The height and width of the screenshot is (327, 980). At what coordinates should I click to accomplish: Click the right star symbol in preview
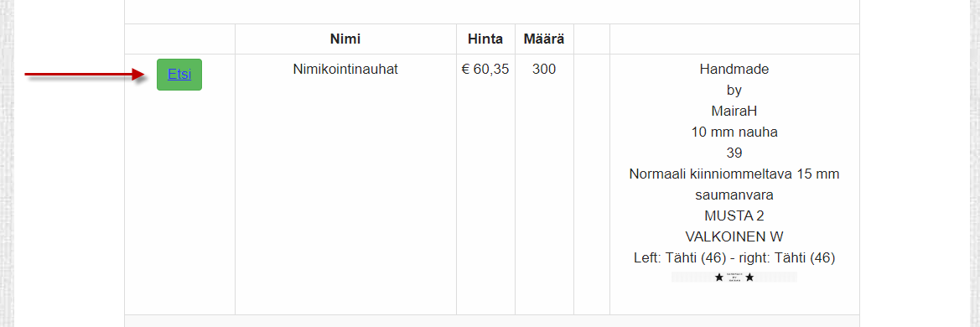click(x=749, y=277)
